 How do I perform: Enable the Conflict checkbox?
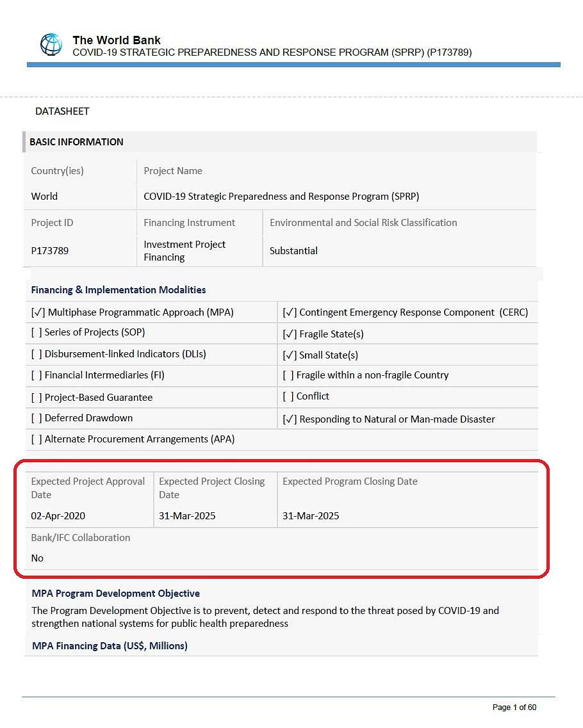point(288,396)
